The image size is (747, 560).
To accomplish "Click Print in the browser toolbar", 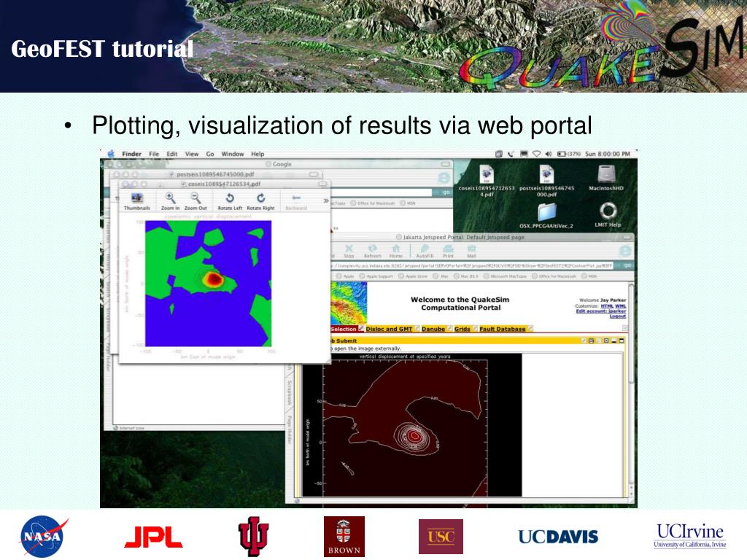I will [x=449, y=252].
